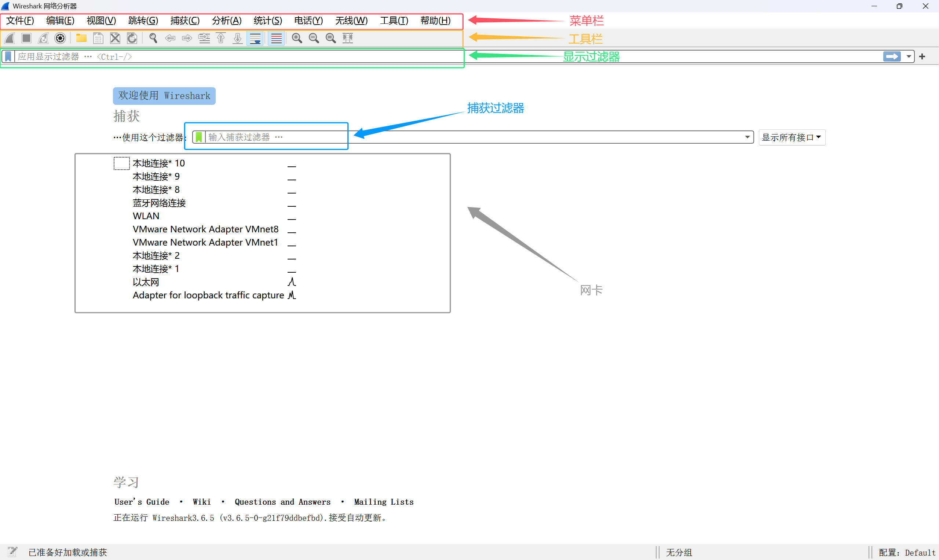Toggle auto-scroll during live capture
This screenshot has width=939, height=560.
(255, 38)
